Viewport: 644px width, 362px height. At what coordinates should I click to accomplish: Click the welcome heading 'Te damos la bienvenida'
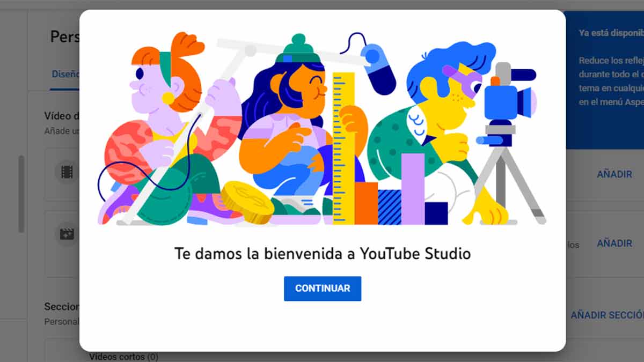322,254
